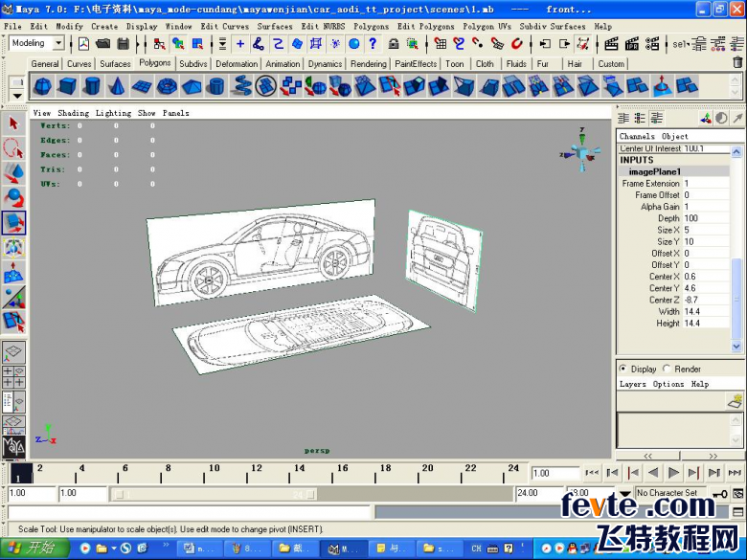The image size is (747, 560).
Task: Click the playback end time 24.00 field
Action: (x=540, y=493)
